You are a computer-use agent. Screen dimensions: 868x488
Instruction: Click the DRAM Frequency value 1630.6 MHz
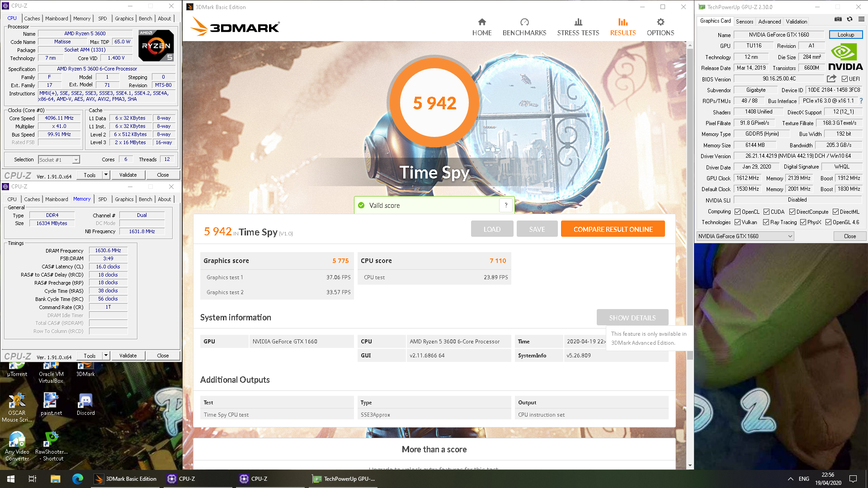click(108, 250)
